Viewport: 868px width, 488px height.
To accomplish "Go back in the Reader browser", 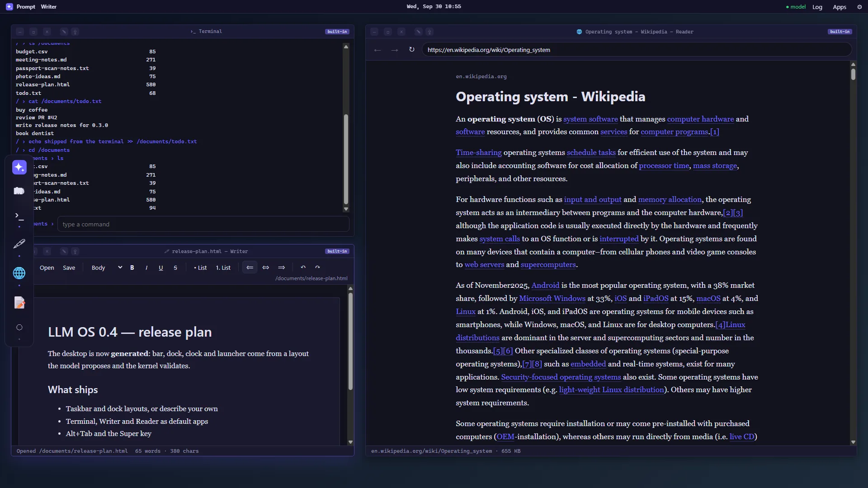I will [x=377, y=50].
